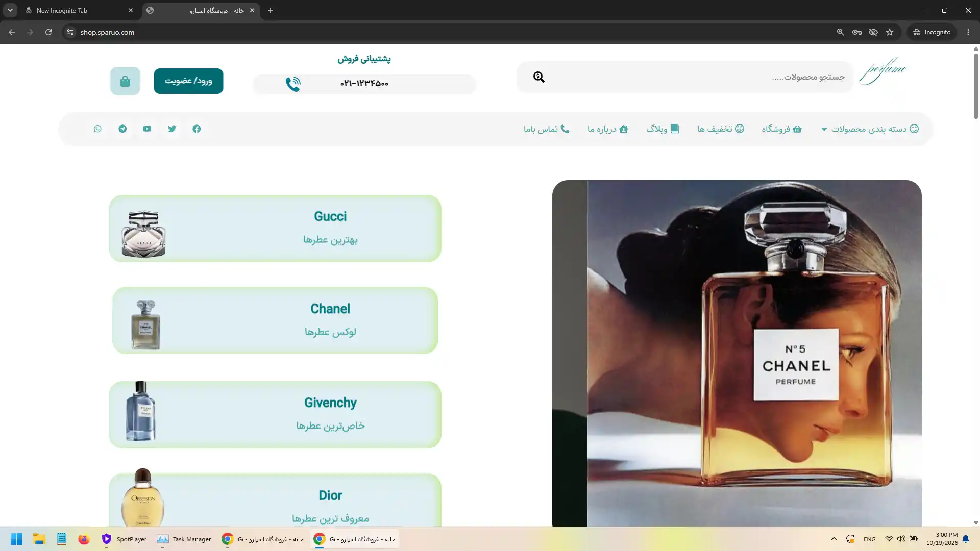Open the تخفیف ها menu item

click(x=721, y=129)
